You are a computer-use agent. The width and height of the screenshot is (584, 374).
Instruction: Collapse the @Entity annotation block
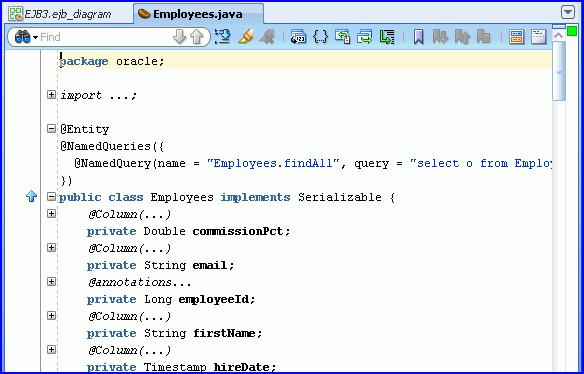click(x=51, y=129)
